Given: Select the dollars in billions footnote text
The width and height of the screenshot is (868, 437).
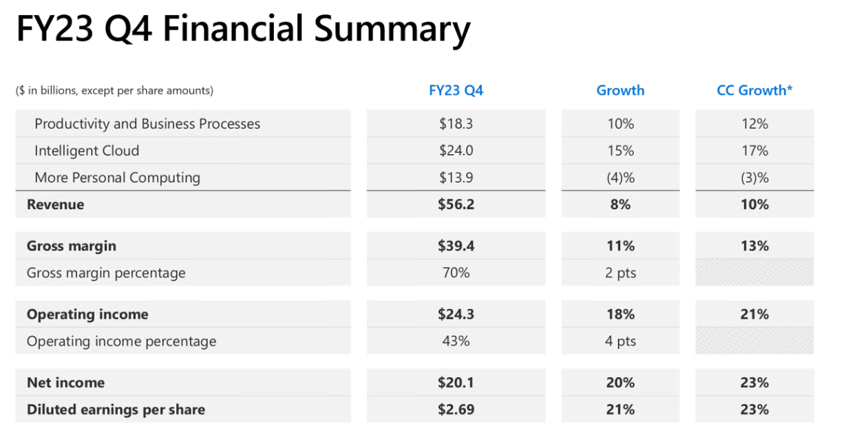Looking at the screenshot, I should click(114, 90).
